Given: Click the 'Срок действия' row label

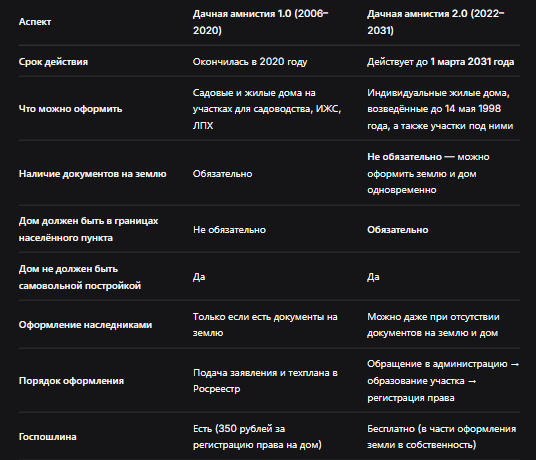Looking at the screenshot, I should click(53, 62).
